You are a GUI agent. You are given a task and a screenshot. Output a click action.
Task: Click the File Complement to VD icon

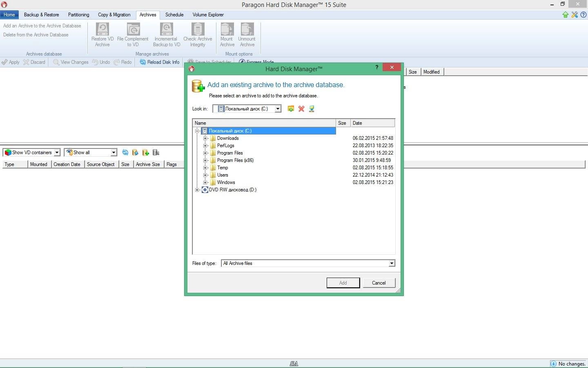click(133, 29)
